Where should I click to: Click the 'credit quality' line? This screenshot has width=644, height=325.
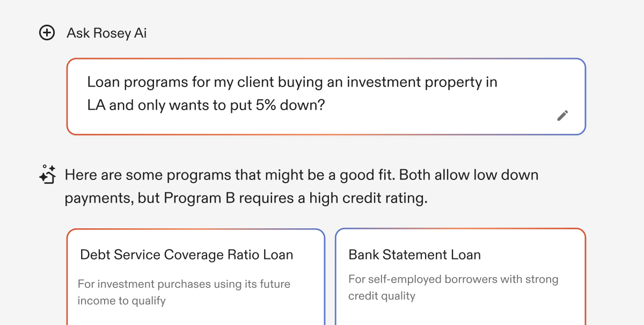coord(382,296)
